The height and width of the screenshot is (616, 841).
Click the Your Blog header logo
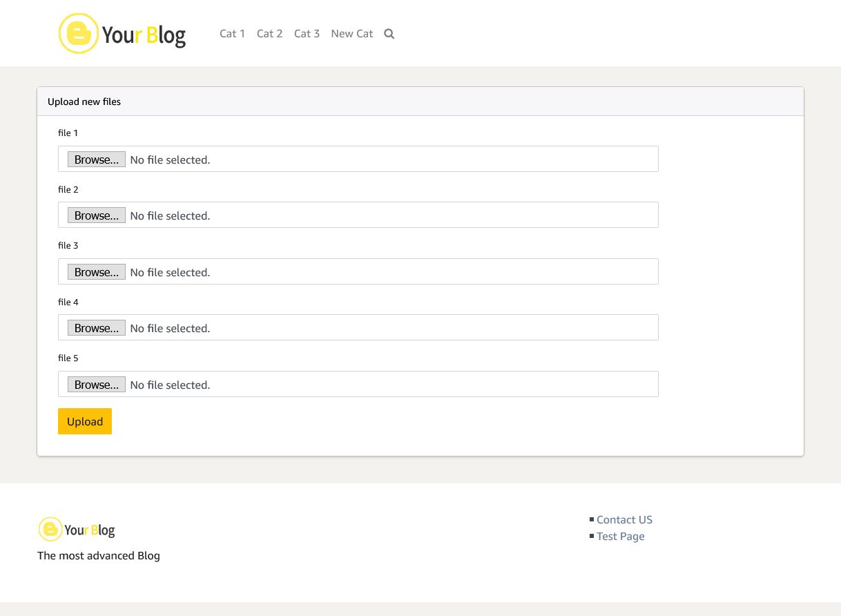pyautogui.click(x=122, y=33)
